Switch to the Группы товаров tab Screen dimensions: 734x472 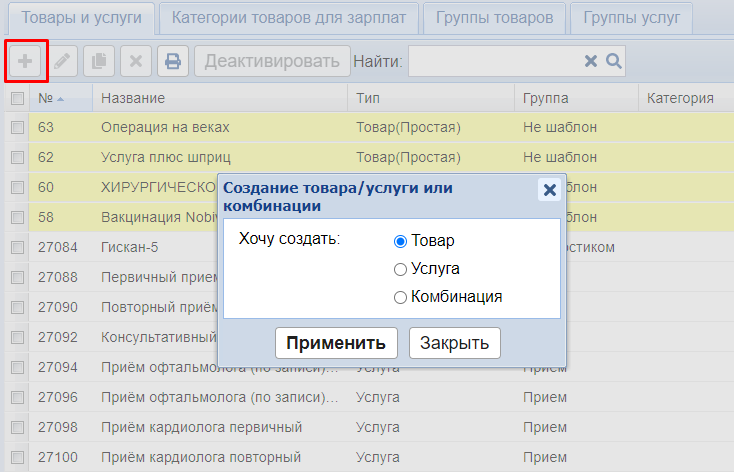(494, 18)
